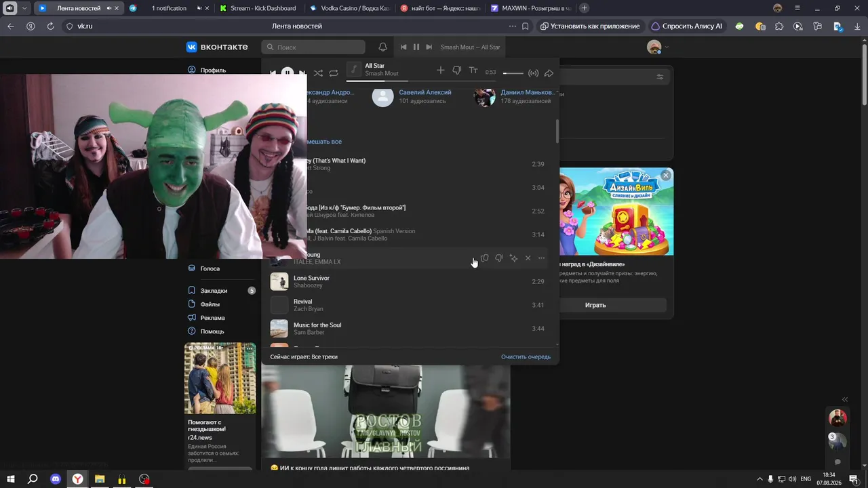This screenshot has height=488, width=868.
Task: Open Профиль in the left sidebar
Action: (x=213, y=70)
